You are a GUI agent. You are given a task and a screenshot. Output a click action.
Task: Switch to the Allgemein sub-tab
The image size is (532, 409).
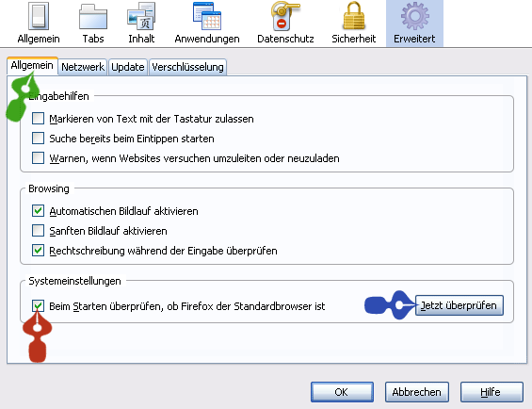pyautogui.click(x=32, y=66)
